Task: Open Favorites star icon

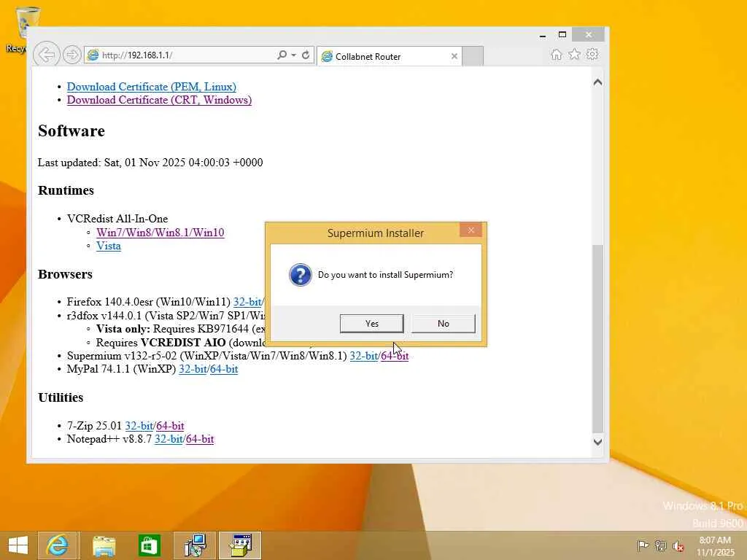Action: pyautogui.click(x=575, y=54)
